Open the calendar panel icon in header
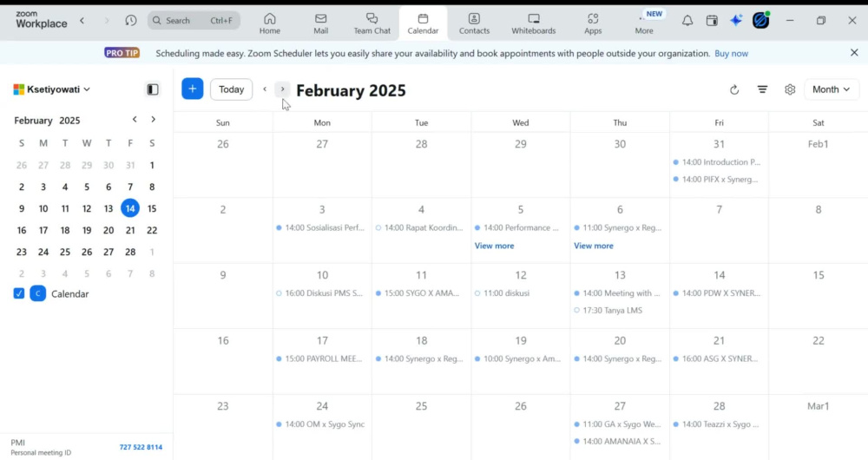 712,21
